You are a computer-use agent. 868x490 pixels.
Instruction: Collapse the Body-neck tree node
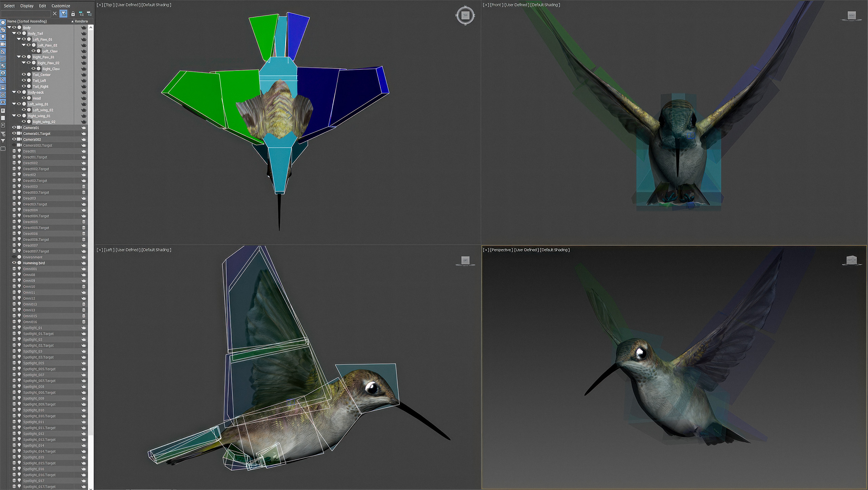(14, 92)
